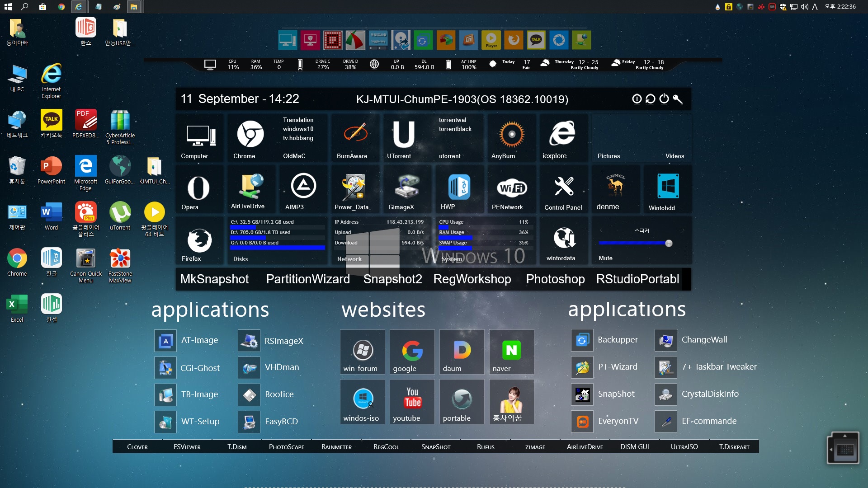Click the C:\ drive usage bar

[x=278, y=227]
